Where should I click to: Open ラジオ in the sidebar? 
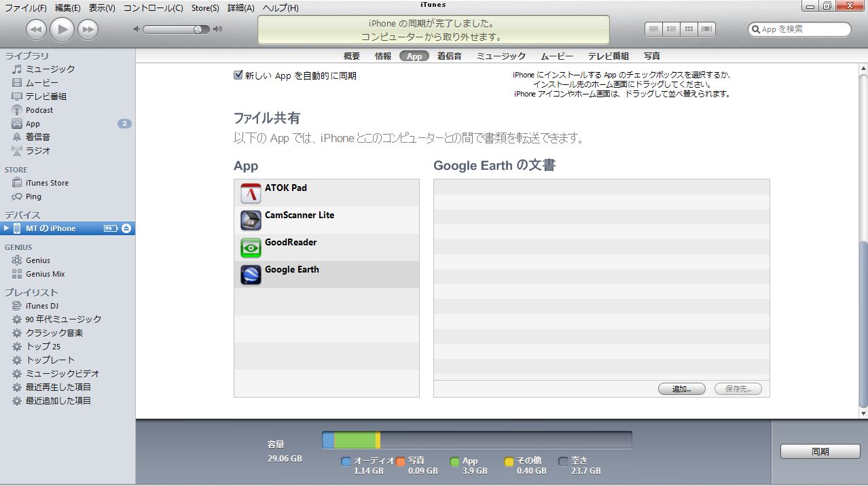point(38,150)
